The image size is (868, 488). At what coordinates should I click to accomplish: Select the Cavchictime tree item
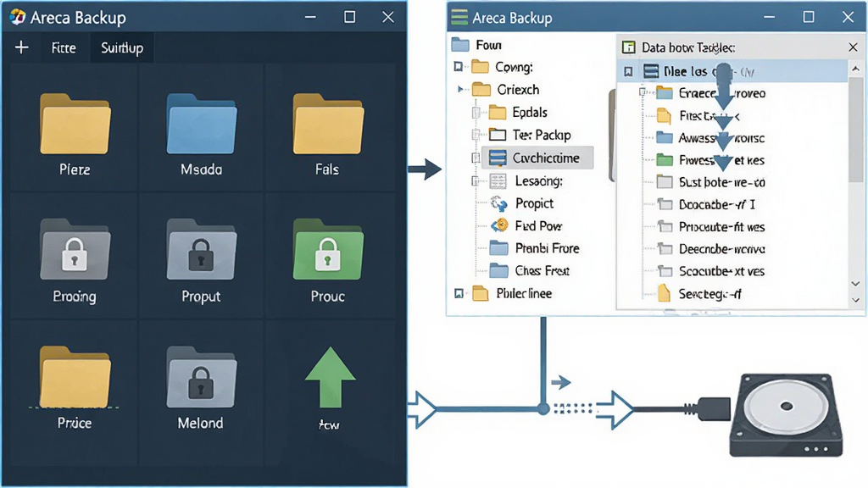point(537,158)
